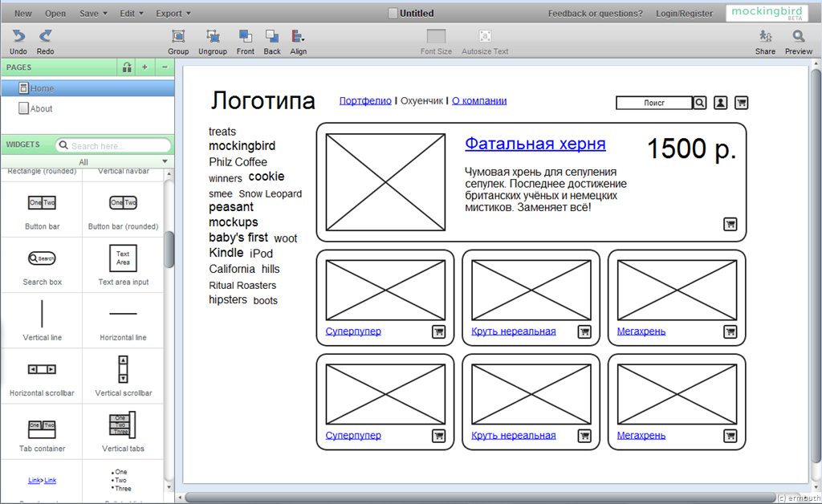Click the mockingbird BETA logo

pyautogui.click(x=767, y=13)
